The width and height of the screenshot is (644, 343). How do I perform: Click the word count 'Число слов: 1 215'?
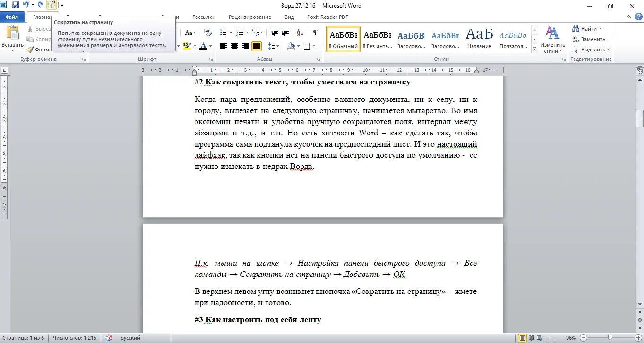point(75,338)
